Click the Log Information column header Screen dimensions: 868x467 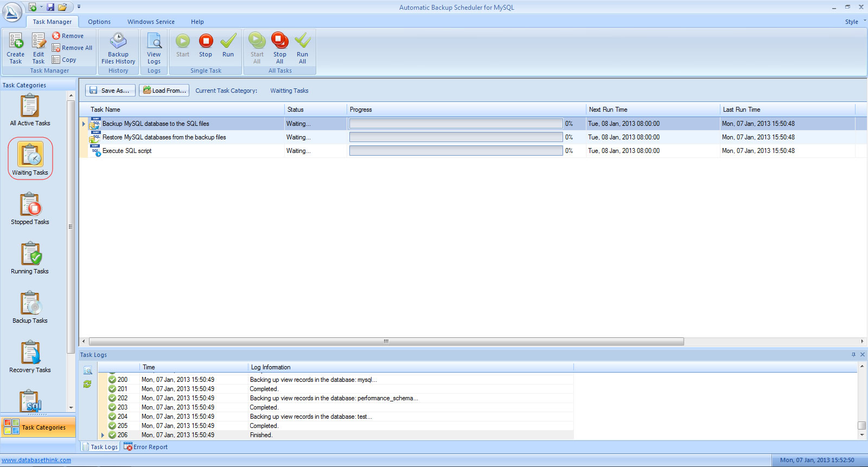pyautogui.click(x=411, y=367)
